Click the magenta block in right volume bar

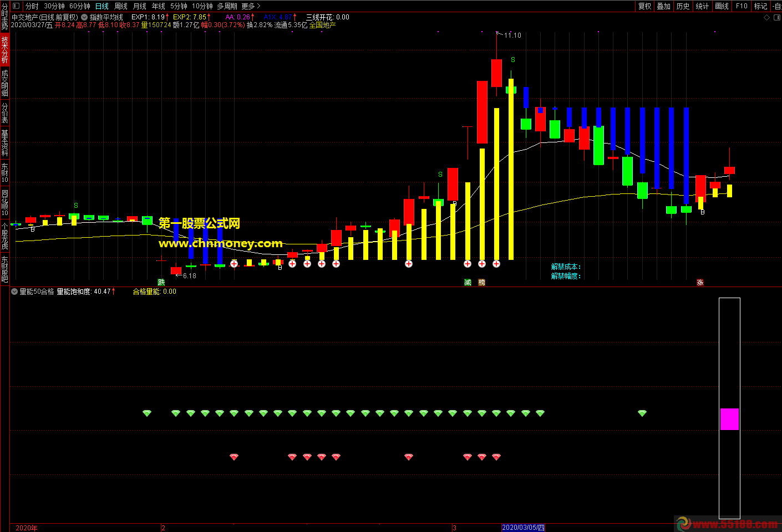click(x=729, y=419)
